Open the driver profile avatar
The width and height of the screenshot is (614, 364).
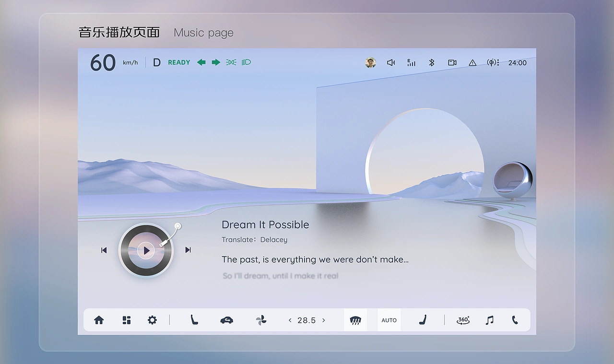click(x=370, y=62)
